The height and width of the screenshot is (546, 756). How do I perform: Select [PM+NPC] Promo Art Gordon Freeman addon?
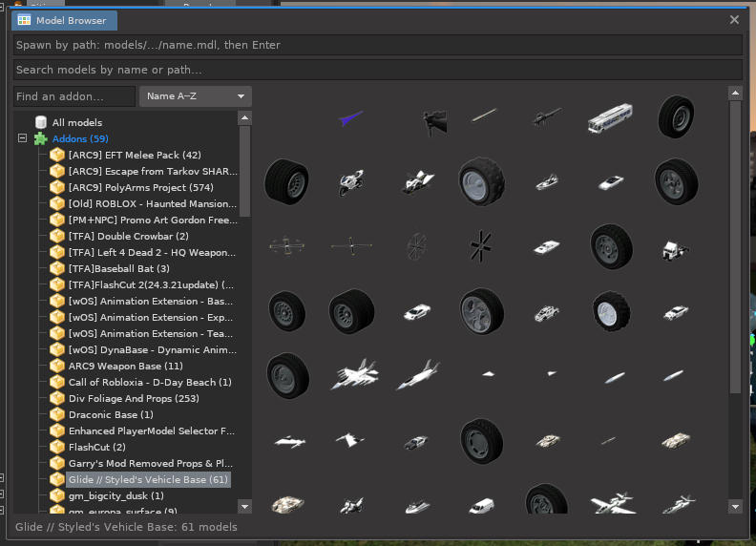(153, 220)
